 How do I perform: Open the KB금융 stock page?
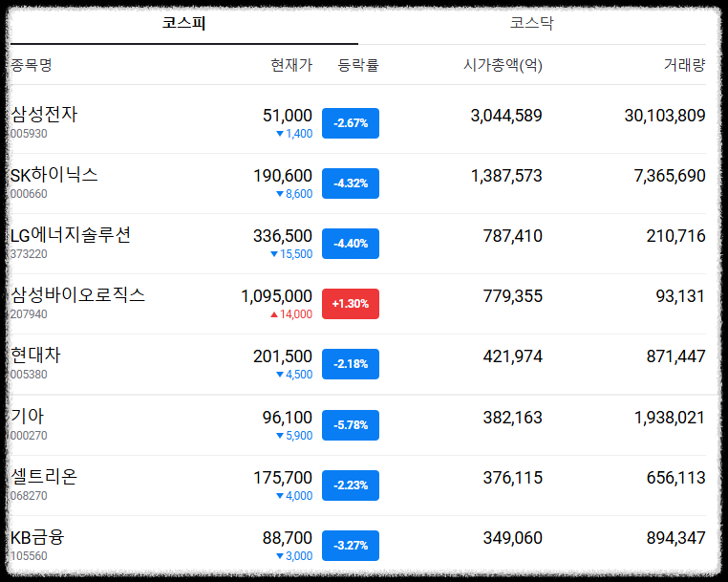tap(37, 537)
